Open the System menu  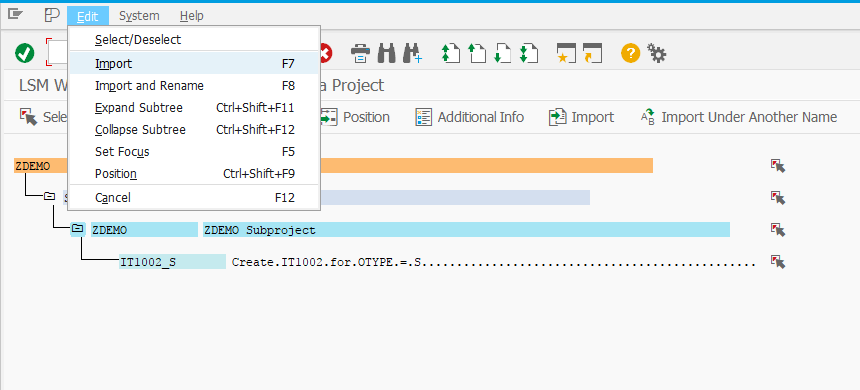[x=139, y=16]
